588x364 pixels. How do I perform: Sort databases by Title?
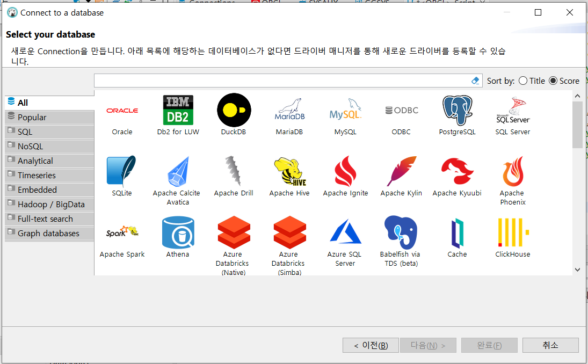pos(532,81)
